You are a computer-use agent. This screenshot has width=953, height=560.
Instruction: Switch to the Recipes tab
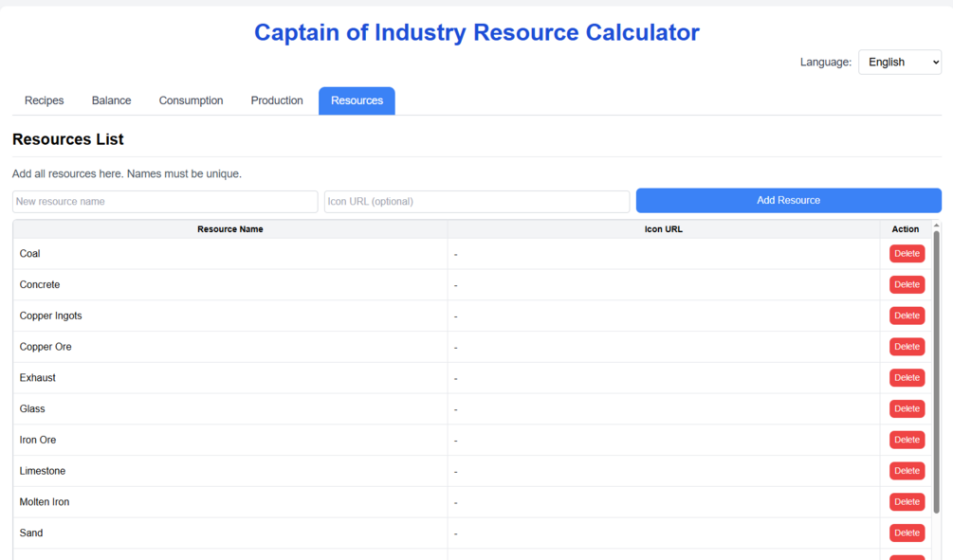(x=45, y=100)
